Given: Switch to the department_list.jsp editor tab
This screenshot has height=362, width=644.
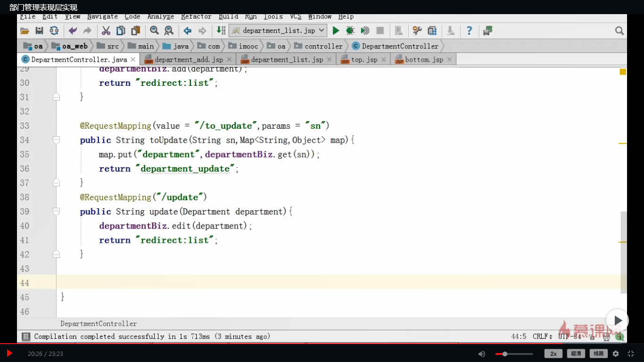Looking at the screenshot, I should click(x=287, y=60).
